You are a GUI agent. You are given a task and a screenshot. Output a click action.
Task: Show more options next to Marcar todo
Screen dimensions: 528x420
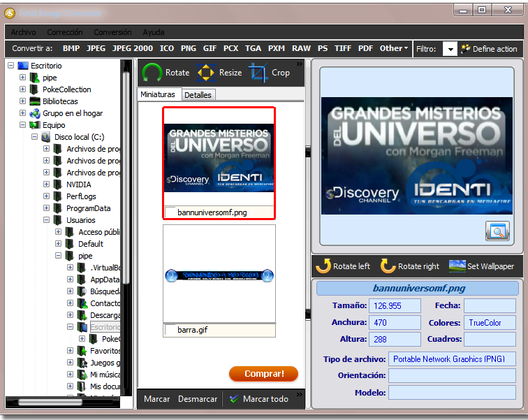[x=300, y=394]
